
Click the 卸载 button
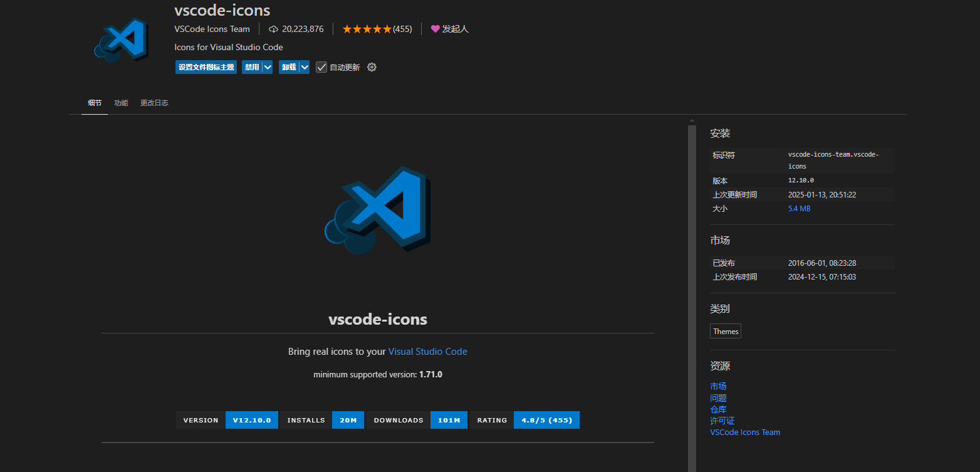tap(289, 67)
